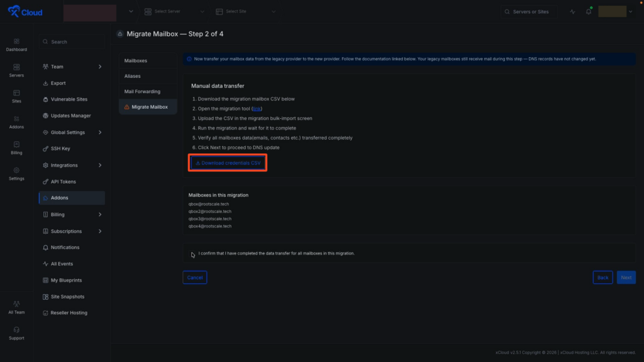
Task: Open the team switcher dropdown arrow
Action: pos(131,11)
